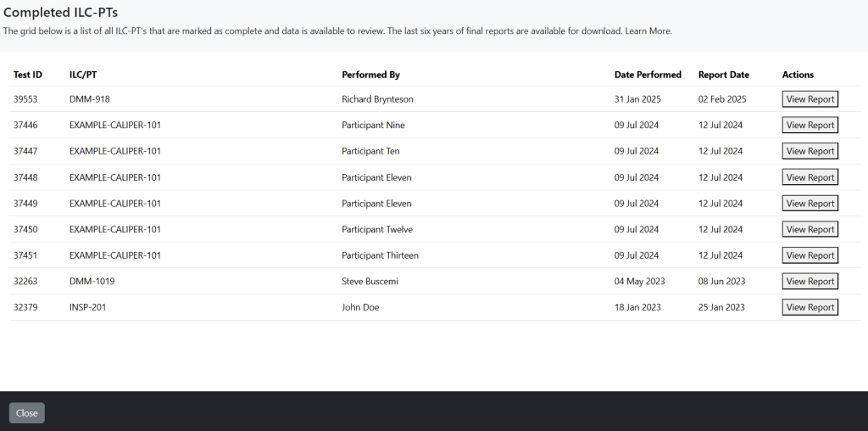Select test ID 32379 cell
The height and width of the screenshot is (431, 868).
tap(25, 307)
